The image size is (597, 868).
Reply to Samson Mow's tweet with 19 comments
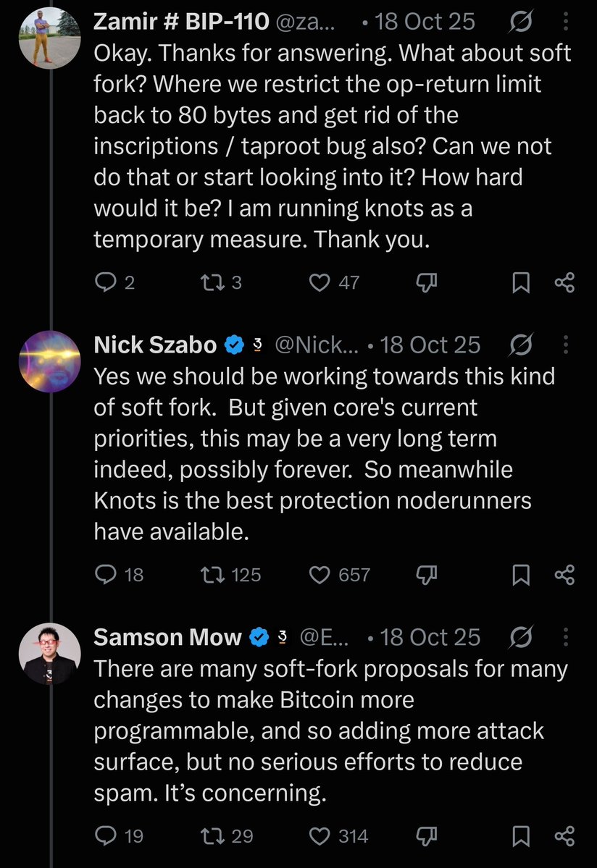tap(105, 836)
